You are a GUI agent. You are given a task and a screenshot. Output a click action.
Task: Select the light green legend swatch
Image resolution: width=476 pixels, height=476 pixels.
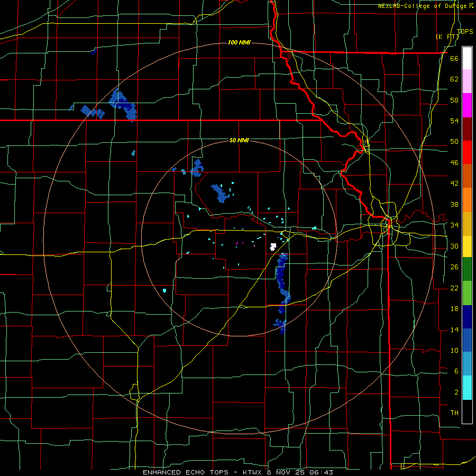(467, 293)
